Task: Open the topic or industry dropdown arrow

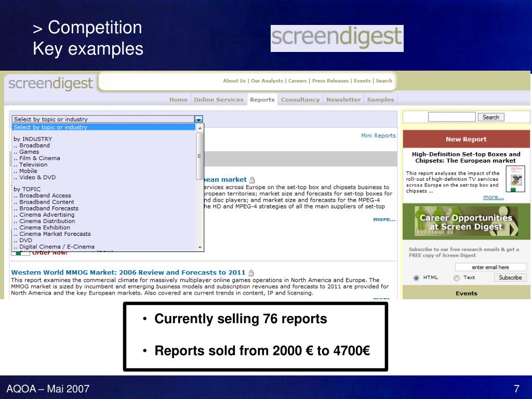Action: (198, 119)
